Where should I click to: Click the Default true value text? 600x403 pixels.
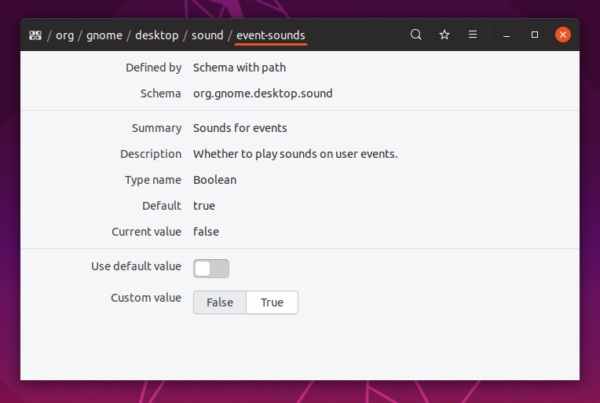pyautogui.click(x=204, y=206)
